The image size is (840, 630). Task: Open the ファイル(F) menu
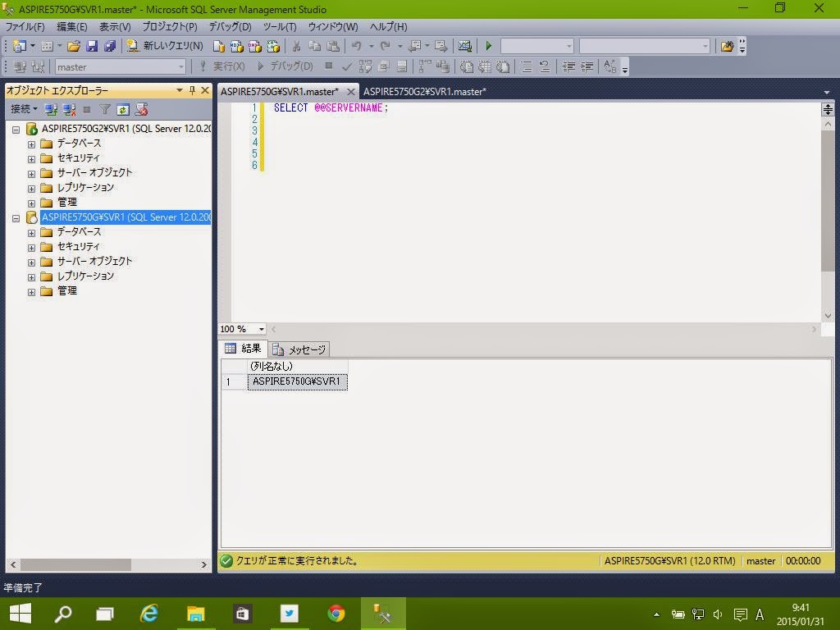pos(25,26)
